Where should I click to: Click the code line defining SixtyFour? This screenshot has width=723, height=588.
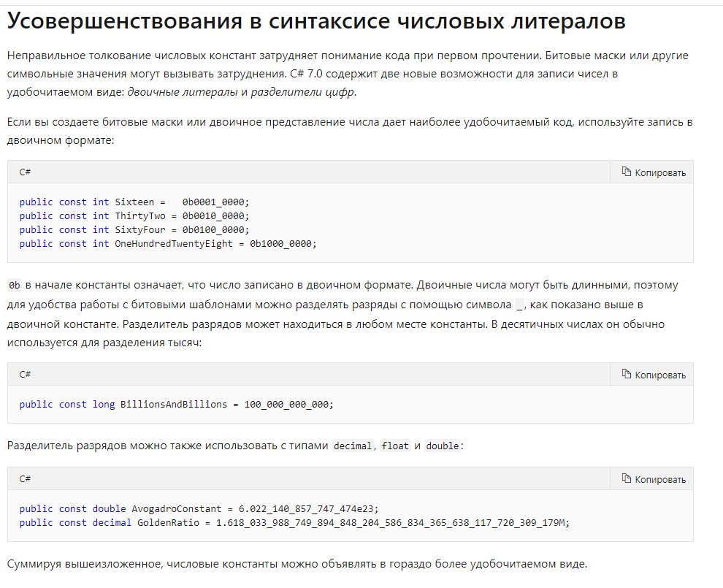tap(134, 229)
